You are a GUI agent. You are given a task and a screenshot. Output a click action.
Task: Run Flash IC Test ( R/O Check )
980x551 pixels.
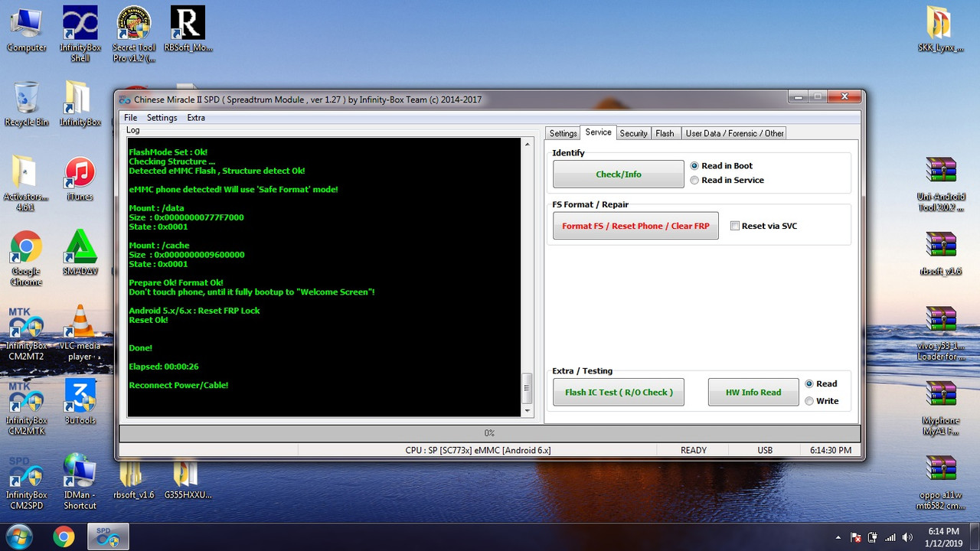[619, 393]
